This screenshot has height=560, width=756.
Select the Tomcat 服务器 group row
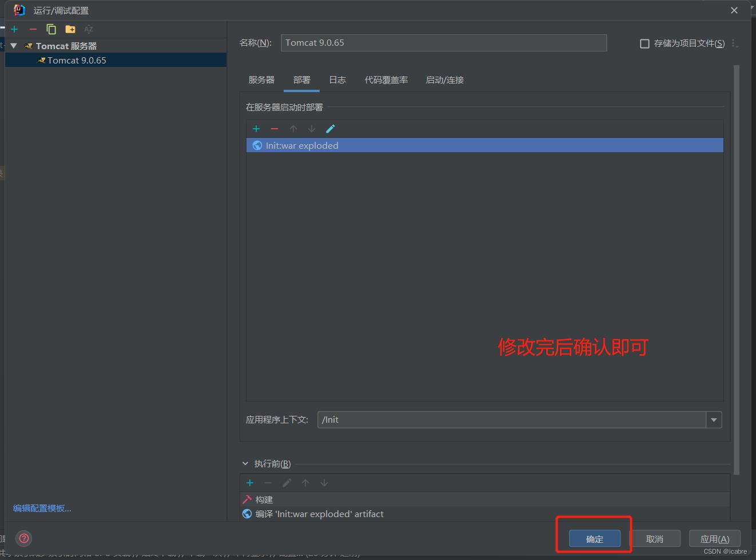[116, 46]
